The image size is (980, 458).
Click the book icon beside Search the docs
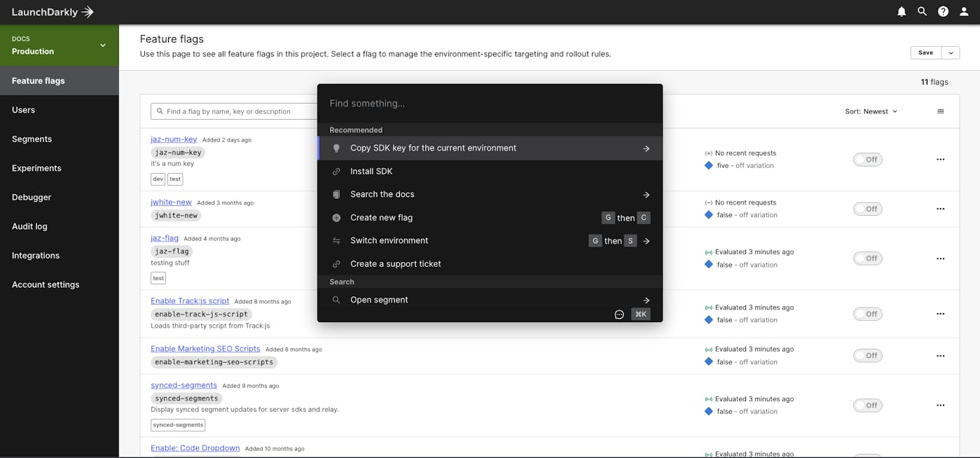[336, 195]
